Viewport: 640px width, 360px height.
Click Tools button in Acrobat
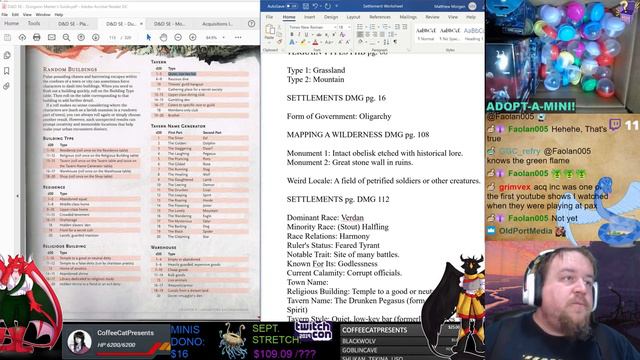(x=34, y=23)
